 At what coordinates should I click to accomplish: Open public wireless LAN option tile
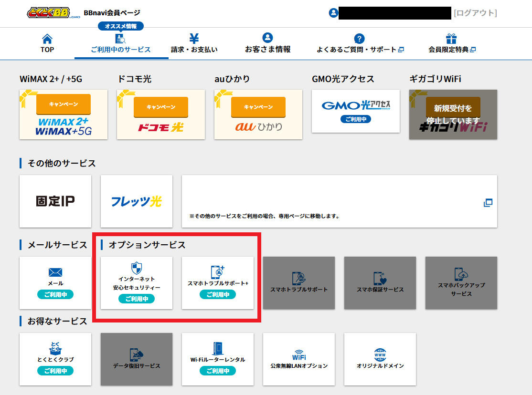(x=299, y=359)
